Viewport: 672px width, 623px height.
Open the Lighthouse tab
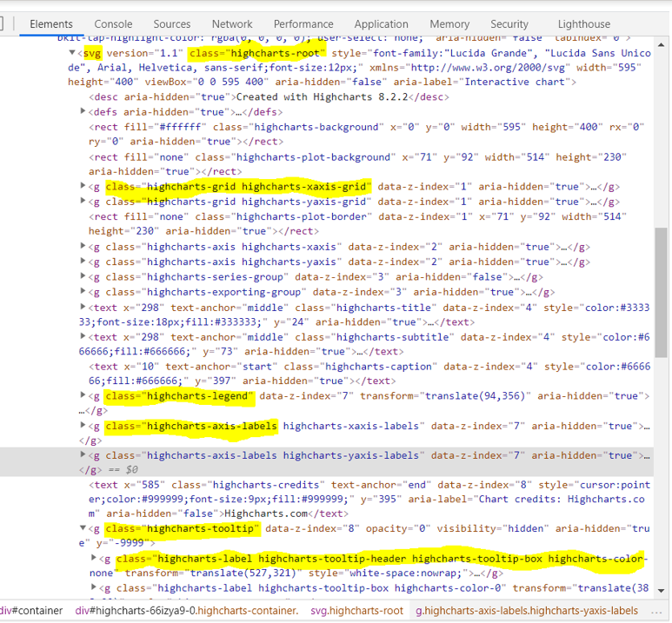point(583,24)
